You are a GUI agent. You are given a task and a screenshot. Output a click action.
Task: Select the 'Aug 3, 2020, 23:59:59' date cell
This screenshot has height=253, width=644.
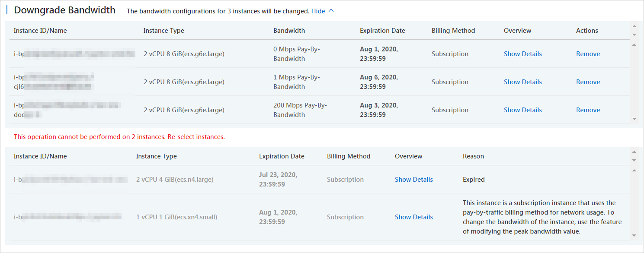click(379, 110)
